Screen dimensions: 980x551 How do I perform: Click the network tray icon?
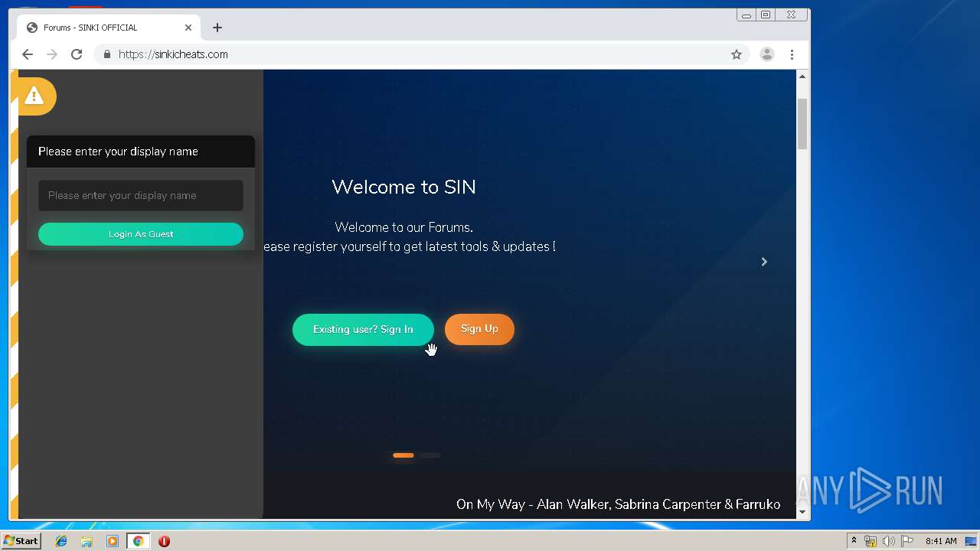click(871, 541)
